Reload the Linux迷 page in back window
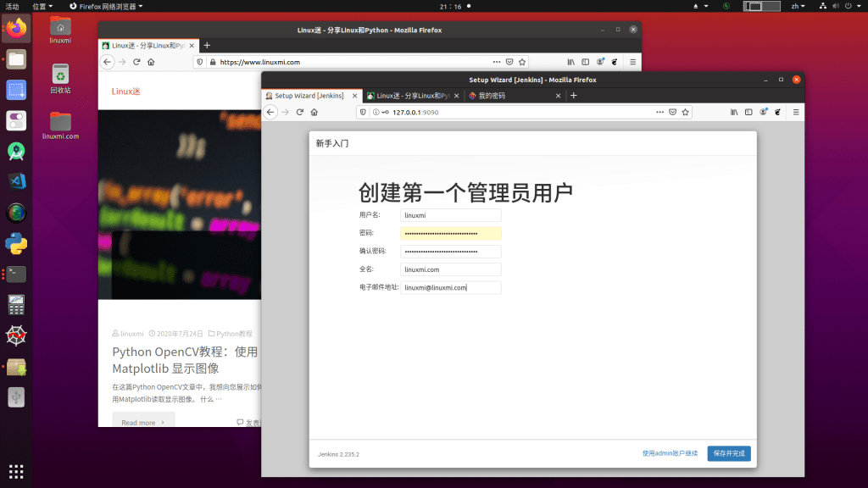 [136, 62]
